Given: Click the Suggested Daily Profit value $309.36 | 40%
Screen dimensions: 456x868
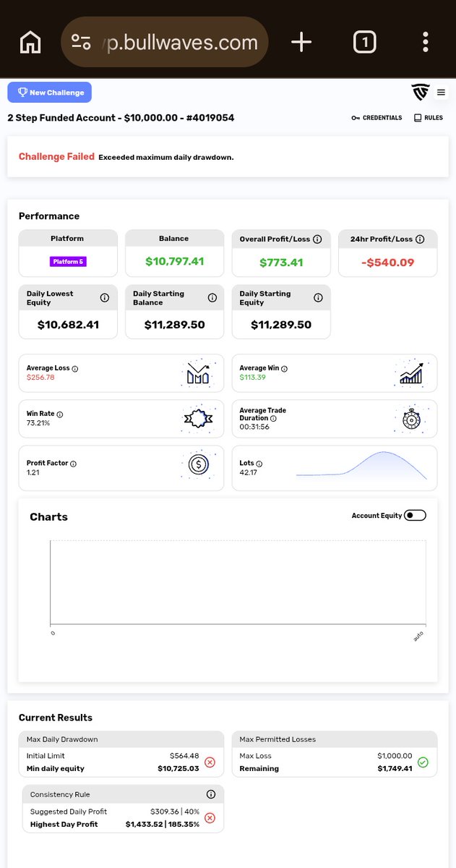Looking at the screenshot, I should tap(174, 812).
